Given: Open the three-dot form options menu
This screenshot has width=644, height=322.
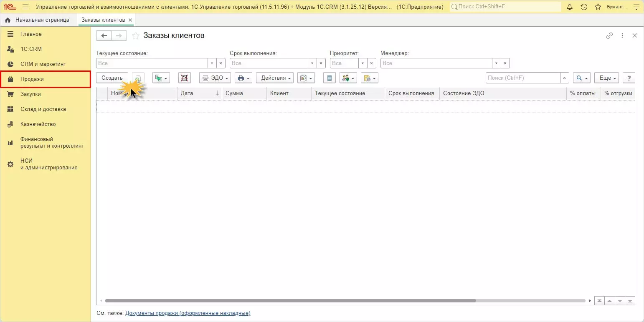Looking at the screenshot, I should [622, 35].
